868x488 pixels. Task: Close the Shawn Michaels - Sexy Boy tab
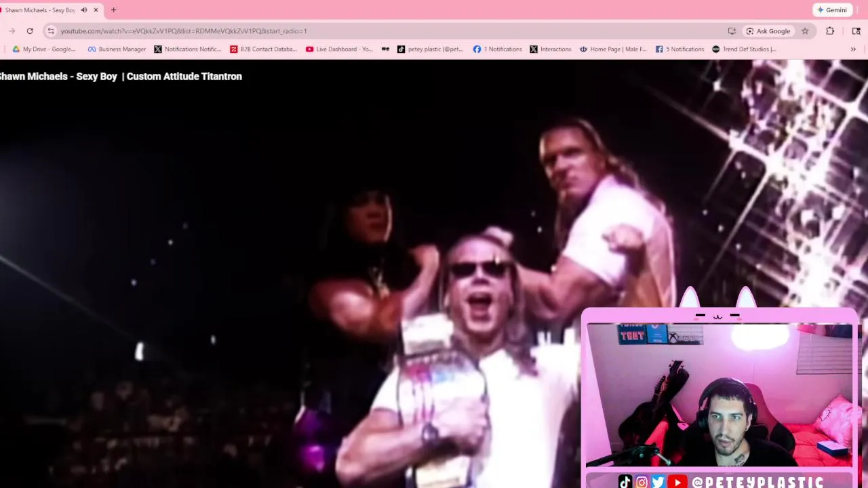[96, 10]
